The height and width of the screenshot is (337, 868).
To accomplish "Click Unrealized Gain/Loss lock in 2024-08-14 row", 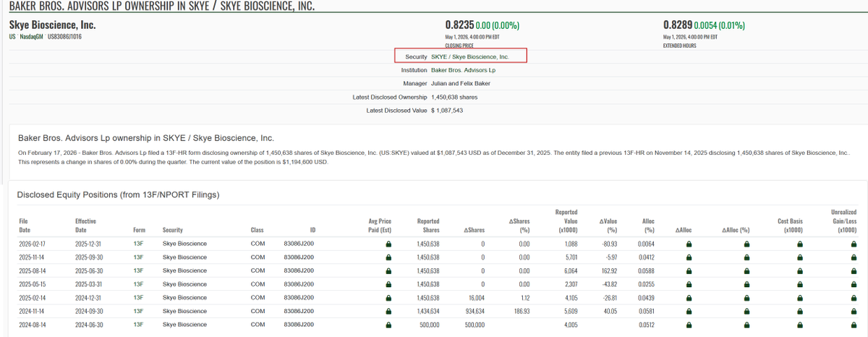I will [x=854, y=325].
